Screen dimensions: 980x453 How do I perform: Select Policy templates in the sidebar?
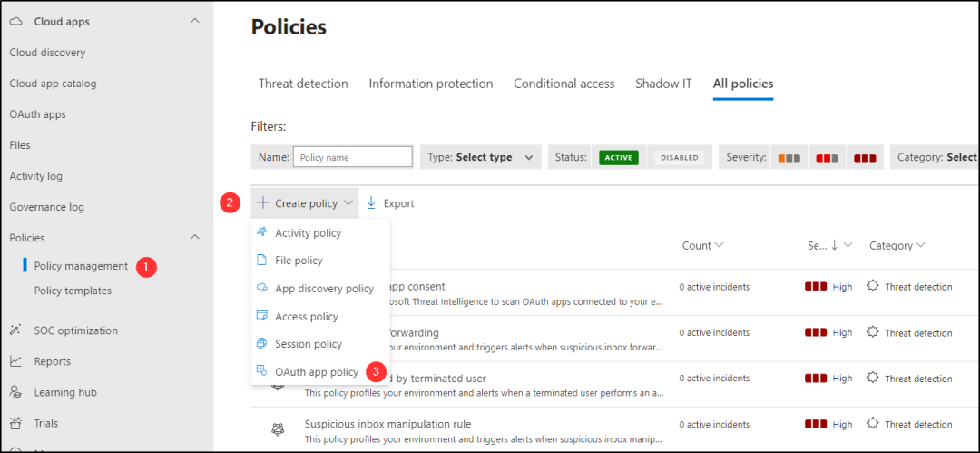click(73, 291)
